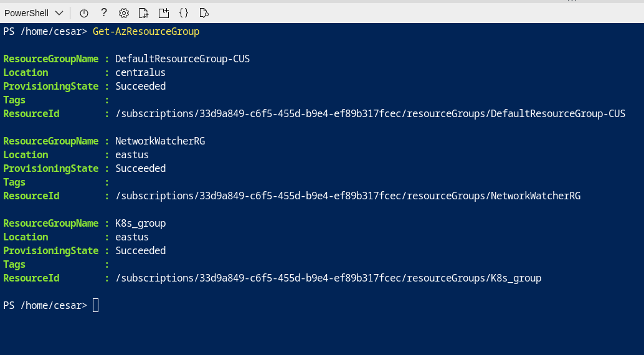Open the Settings gear menu
The width and height of the screenshot is (644, 355).
click(x=124, y=12)
